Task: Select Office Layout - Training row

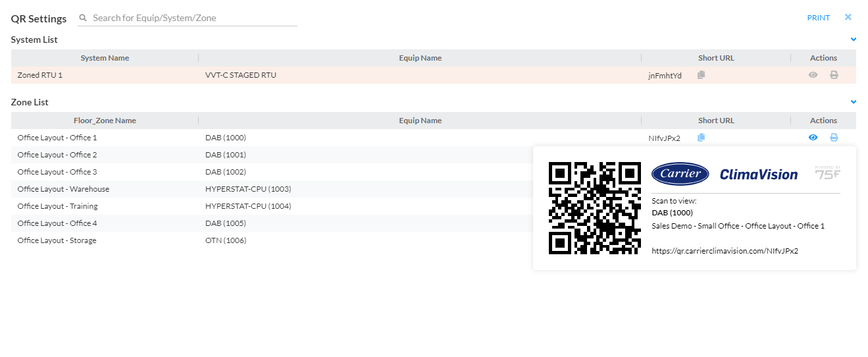Action: [x=272, y=206]
